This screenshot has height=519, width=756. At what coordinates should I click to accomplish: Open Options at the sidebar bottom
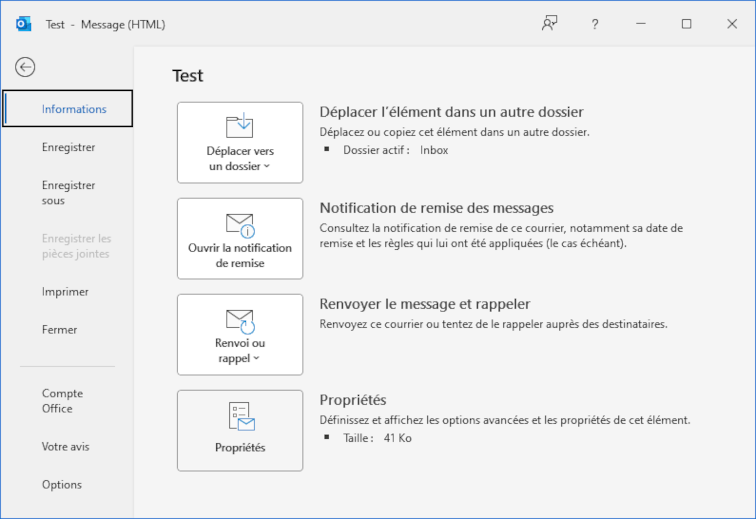(62, 485)
